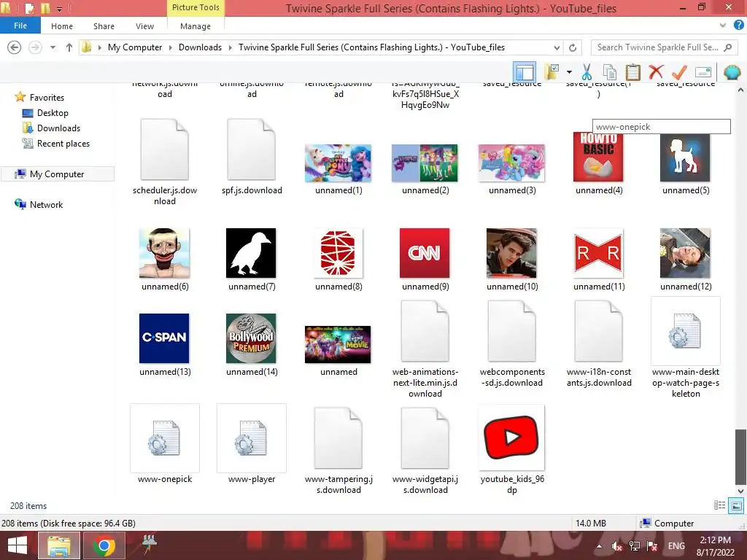Select the www-tampering.js.download file
The image size is (747, 560).
coord(338,438)
